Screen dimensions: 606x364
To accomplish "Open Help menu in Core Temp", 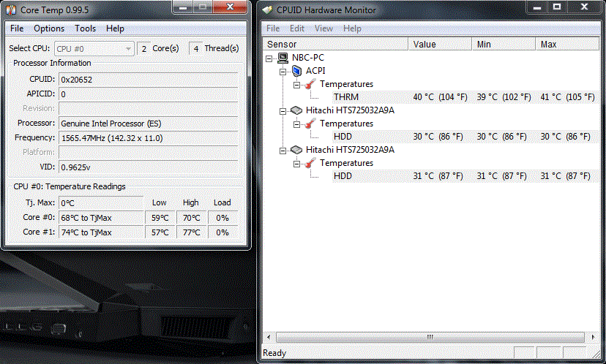I will pyautogui.click(x=115, y=29).
